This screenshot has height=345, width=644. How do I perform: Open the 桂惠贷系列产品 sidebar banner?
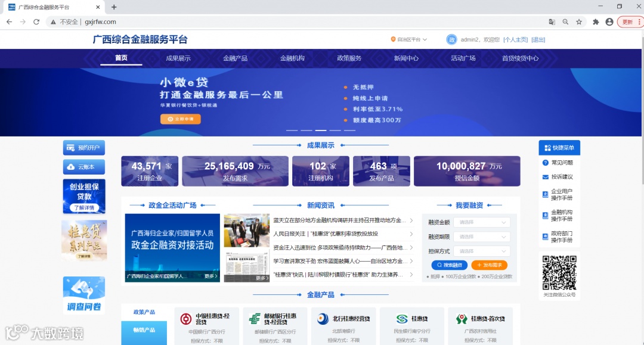pos(84,240)
